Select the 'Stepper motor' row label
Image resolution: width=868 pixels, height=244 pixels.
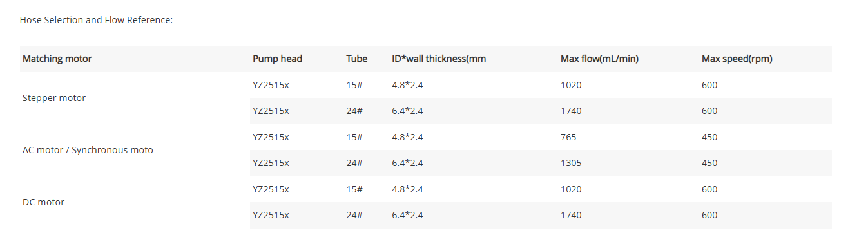[x=54, y=98]
